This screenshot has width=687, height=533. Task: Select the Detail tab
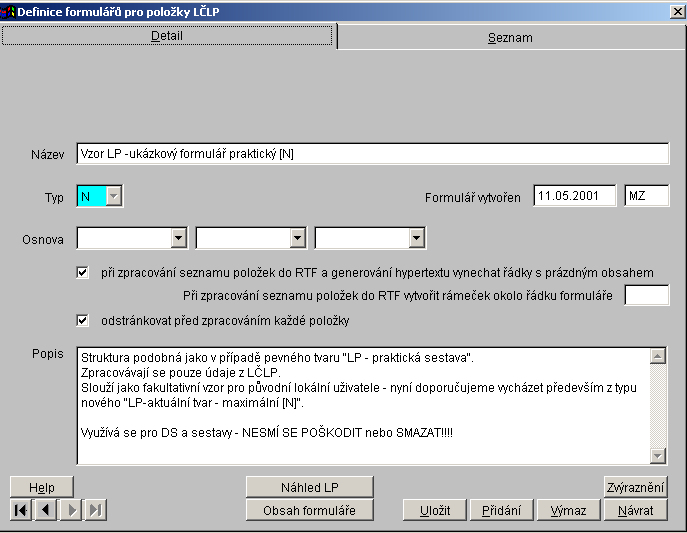(x=167, y=35)
